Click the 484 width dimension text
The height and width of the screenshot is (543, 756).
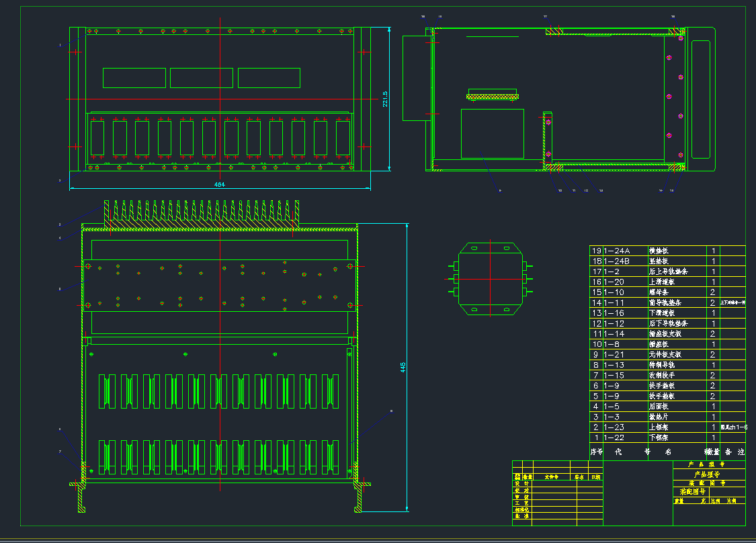click(x=220, y=183)
